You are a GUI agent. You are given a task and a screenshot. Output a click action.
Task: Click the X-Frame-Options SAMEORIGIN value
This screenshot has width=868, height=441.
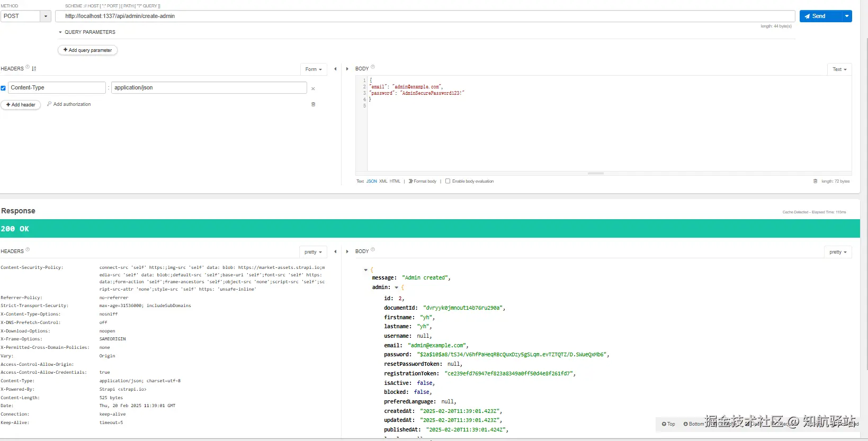click(113, 339)
